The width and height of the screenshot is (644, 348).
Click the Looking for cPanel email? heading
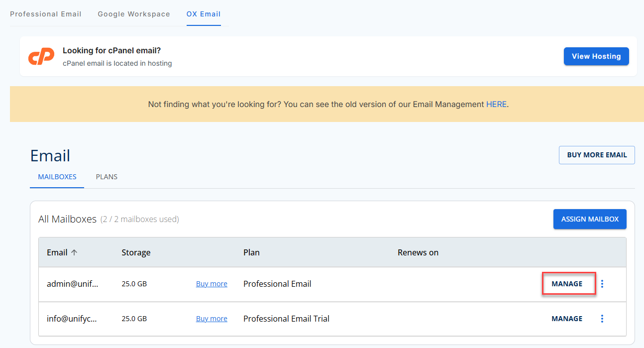pyautogui.click(x=111, y=50)
